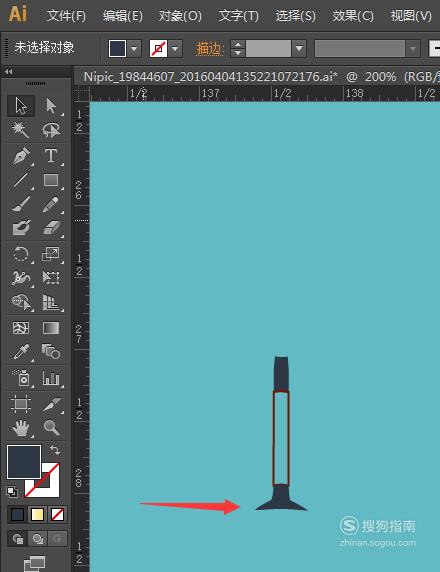Image resolution: width=440 pixels, height=572 pixels.
Task: Pick the Perspective Grid tool
Action: click(51, 302)
